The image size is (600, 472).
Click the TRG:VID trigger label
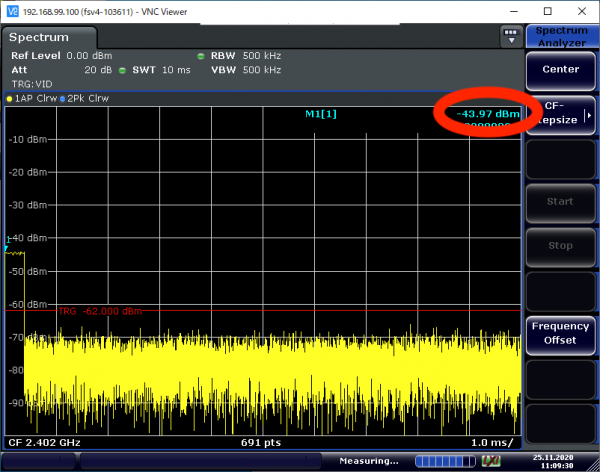point(32,84)
